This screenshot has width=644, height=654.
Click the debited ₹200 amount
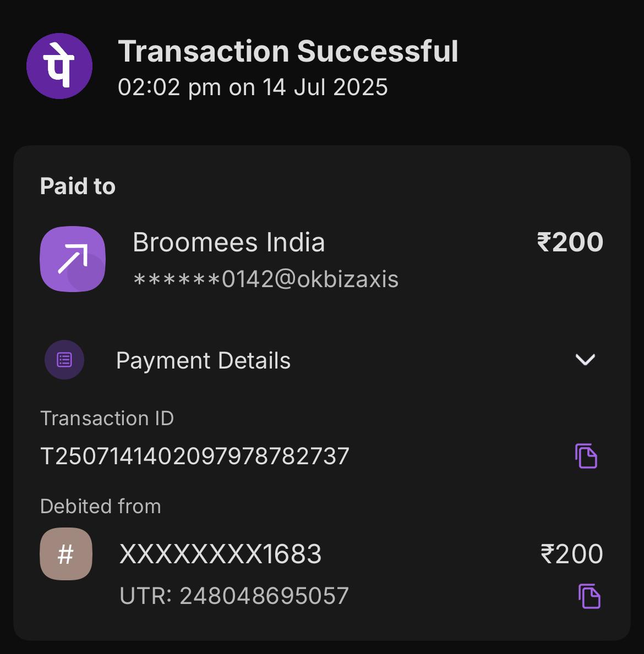pyautogui.click(x=572, y=554)
